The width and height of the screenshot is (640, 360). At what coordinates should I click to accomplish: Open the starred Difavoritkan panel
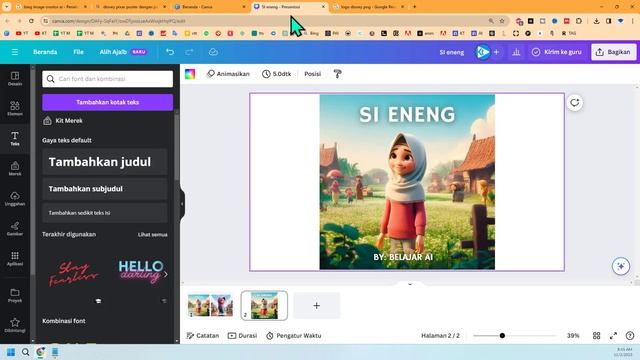(15, 325)
